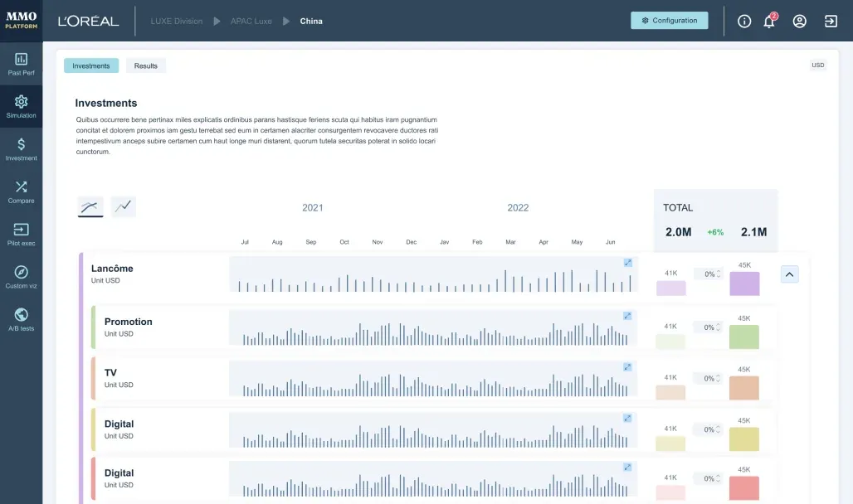
Task: Open Past Perf in the sidebar
Action: pyautogui.click(x=22, y=64)
